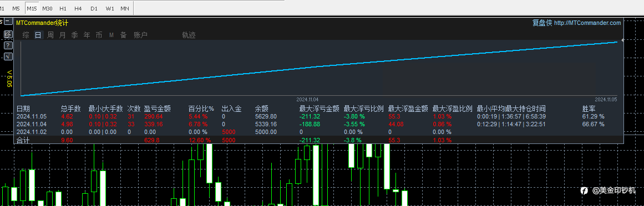Click the 次数 column header
The image size is (644, 206).
134,109
